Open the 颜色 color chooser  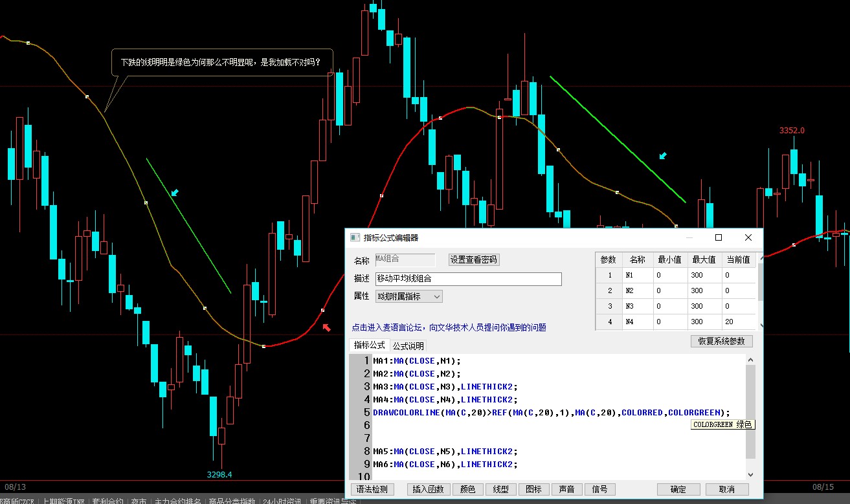467,489
